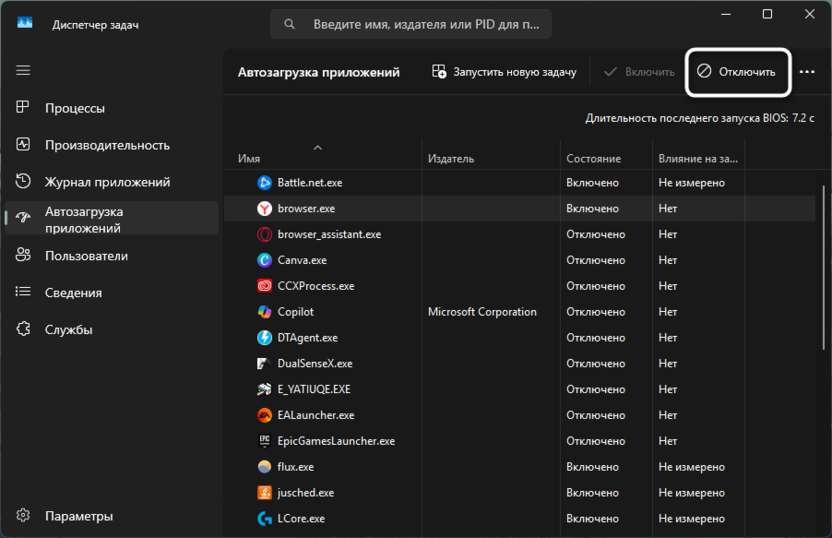Click the vertical scrollbar of the list
The image size is (832, 538).
tap(824, 300)
